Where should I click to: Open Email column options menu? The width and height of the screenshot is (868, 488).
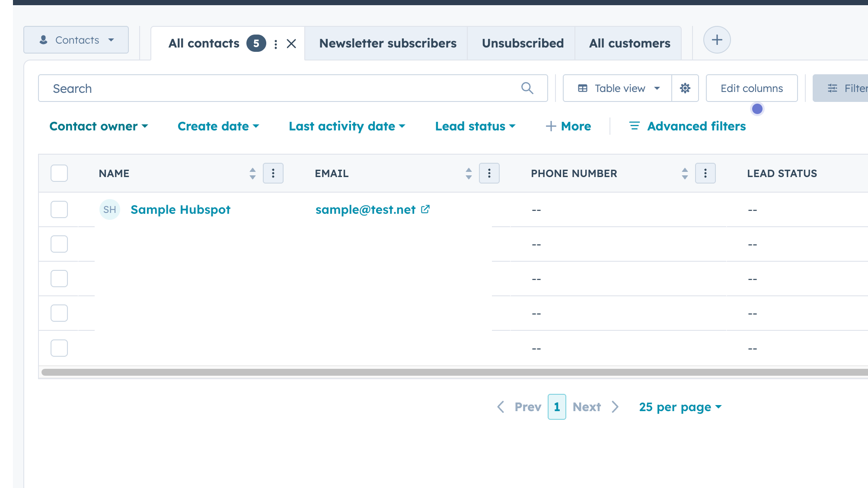(489, 173)
